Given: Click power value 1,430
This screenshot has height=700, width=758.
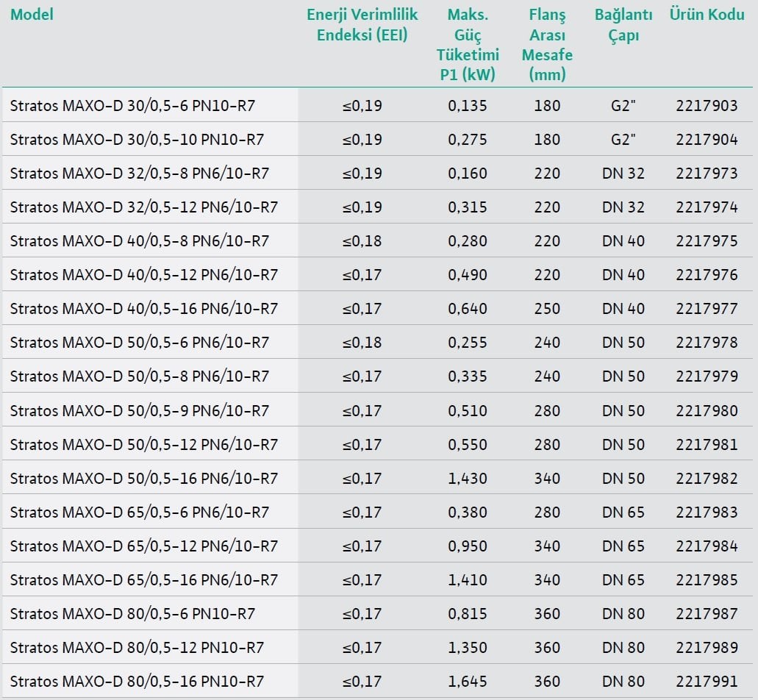Looking at the screenshot, I should tap(468, 478).
